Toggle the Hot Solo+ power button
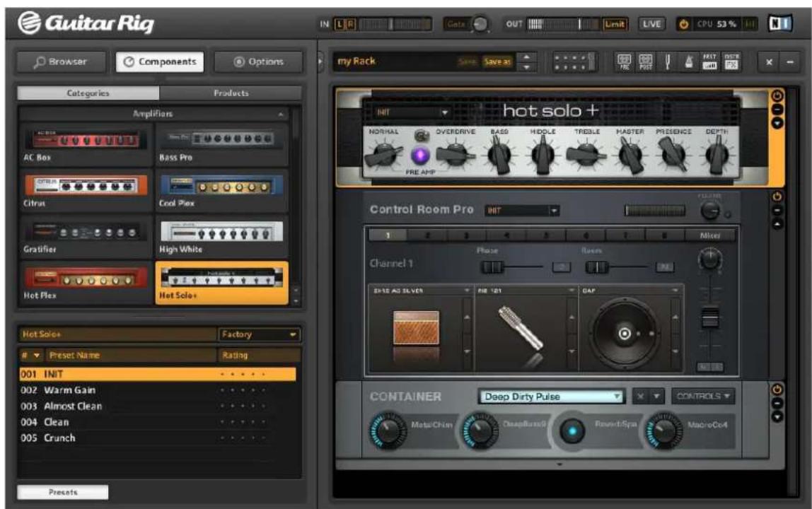Screen dimensions: 812x509 coord(777,96)
